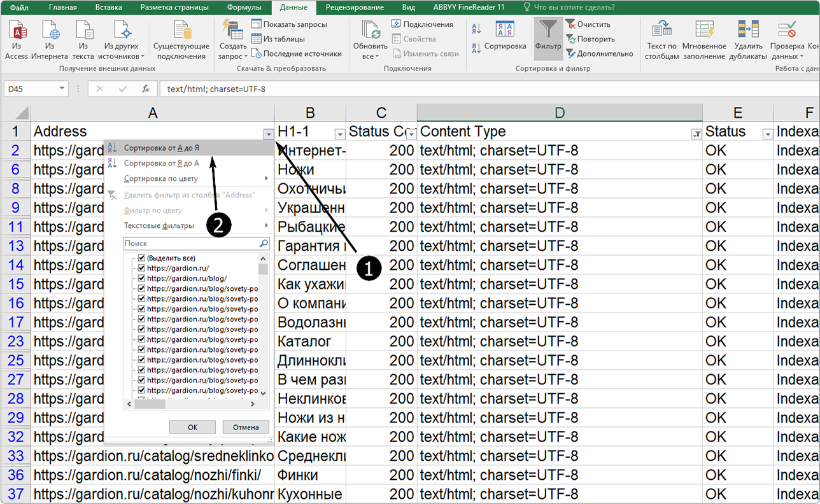820x504 pixels.
Task: Open the Content Type filter dropdown
Action: [x=696, y=134]
